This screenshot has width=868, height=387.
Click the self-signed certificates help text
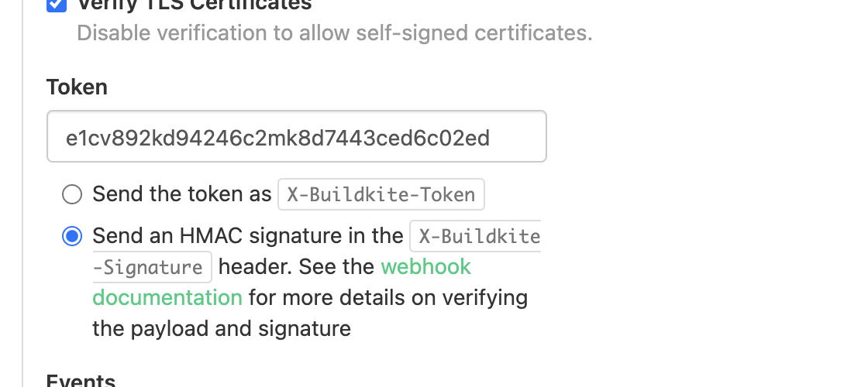coord(334,33)
